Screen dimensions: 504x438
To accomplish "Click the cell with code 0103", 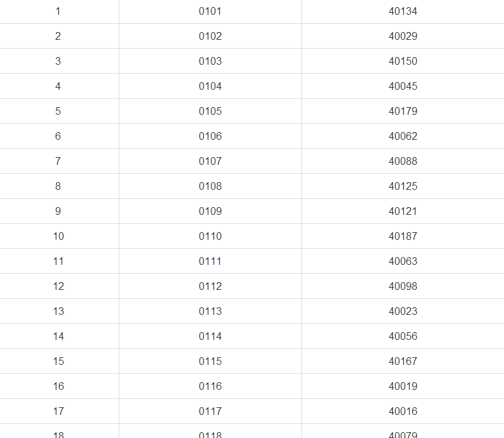I will click(210, 61).
